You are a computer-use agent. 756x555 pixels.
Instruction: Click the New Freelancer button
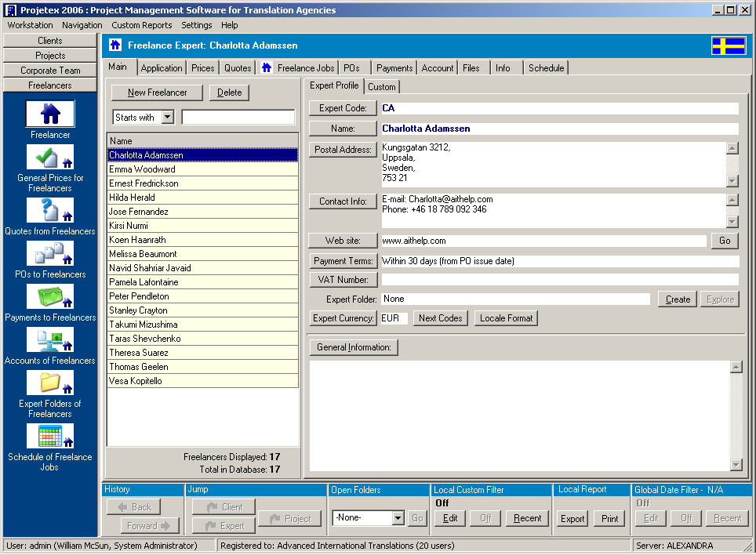click(157, 92)
